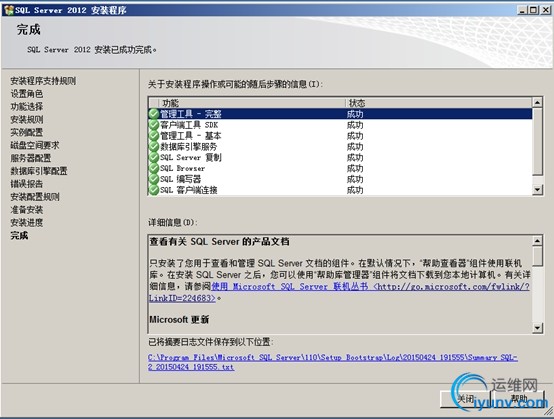Select the SQL 客户端连接 row
554x419 pixels.
point(340,190)
